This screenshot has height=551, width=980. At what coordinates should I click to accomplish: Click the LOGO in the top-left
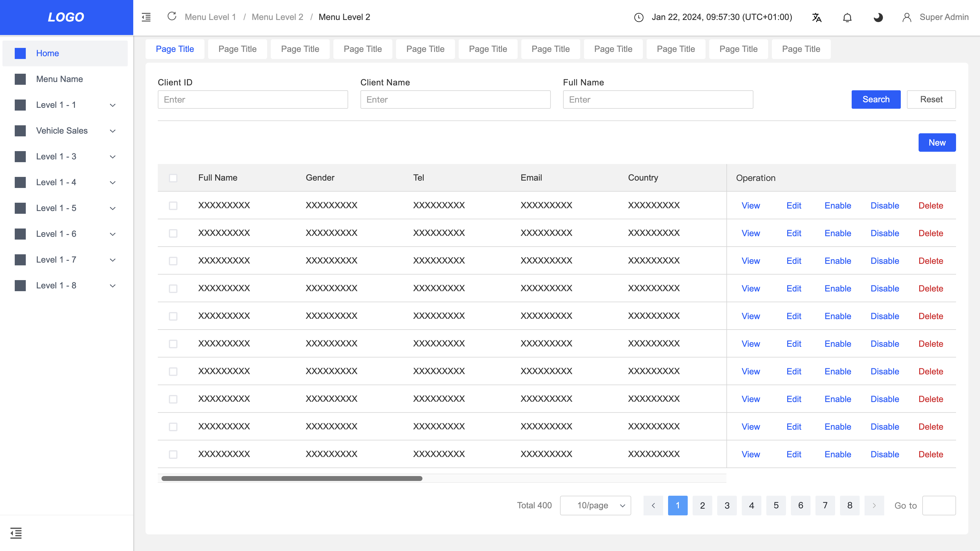pyautogui.click(x=66, y=17)
